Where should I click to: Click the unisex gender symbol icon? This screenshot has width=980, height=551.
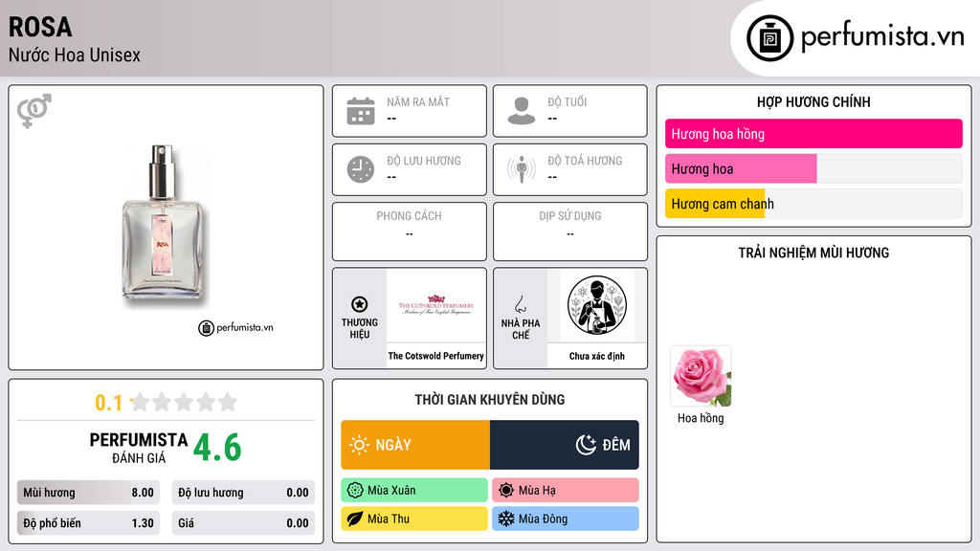tap(34, 111)
